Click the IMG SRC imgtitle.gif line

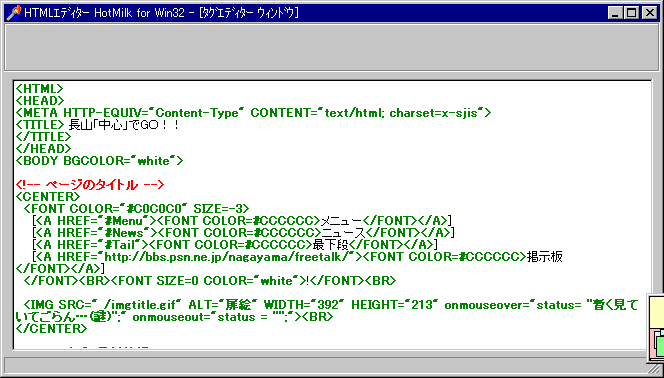[x=330, y=305]
